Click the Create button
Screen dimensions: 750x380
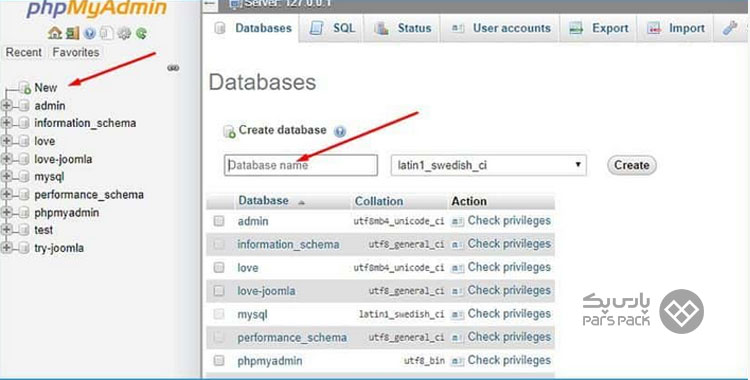[631, 165]
